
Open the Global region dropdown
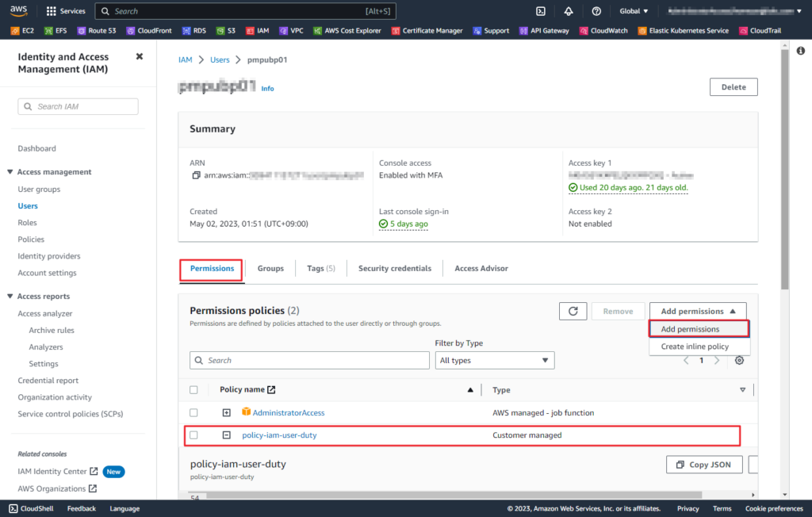tap(634, 11)
